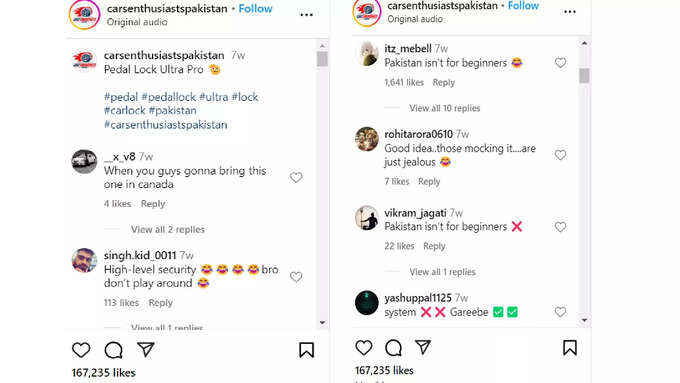Bookmark the right post
680x383 pixels.
[570, 348]
